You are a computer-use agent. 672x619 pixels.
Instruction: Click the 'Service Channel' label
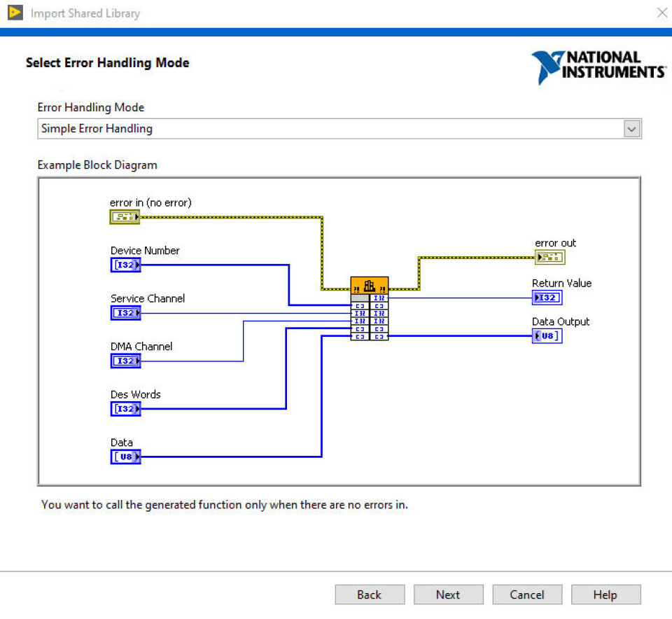pos(148,298)
